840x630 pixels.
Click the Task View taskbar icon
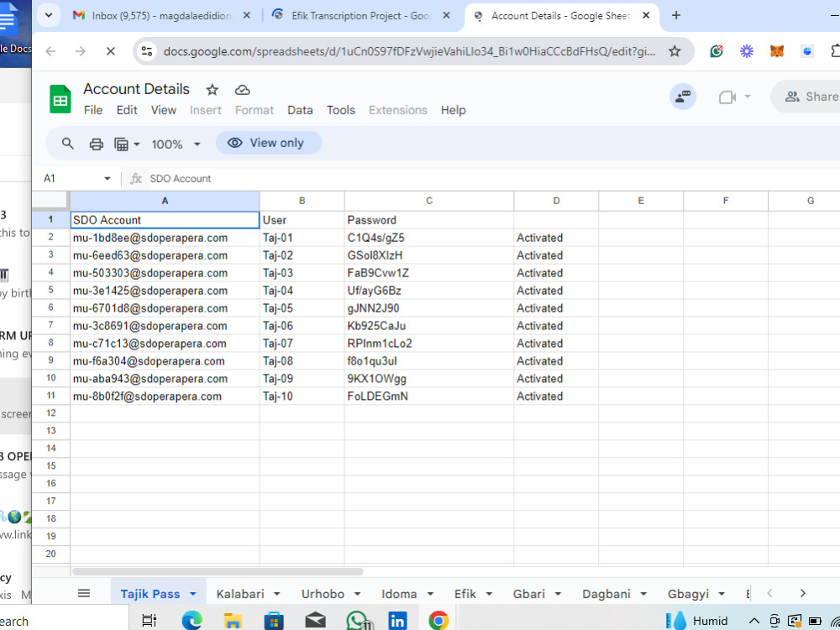149,621
